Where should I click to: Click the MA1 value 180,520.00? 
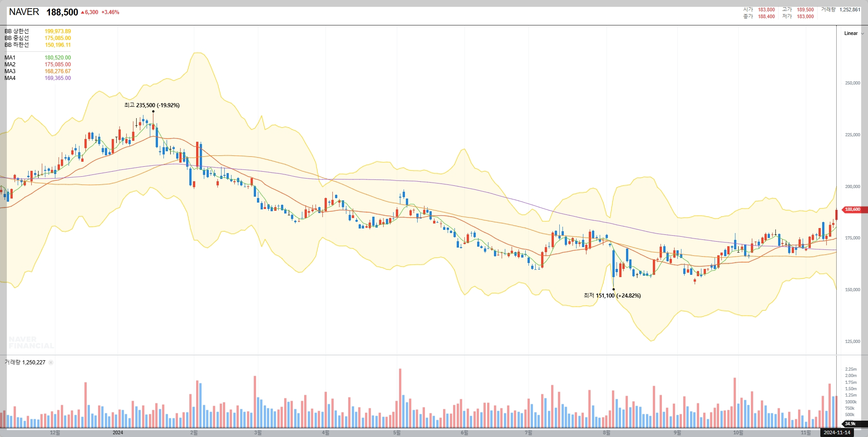58,58
